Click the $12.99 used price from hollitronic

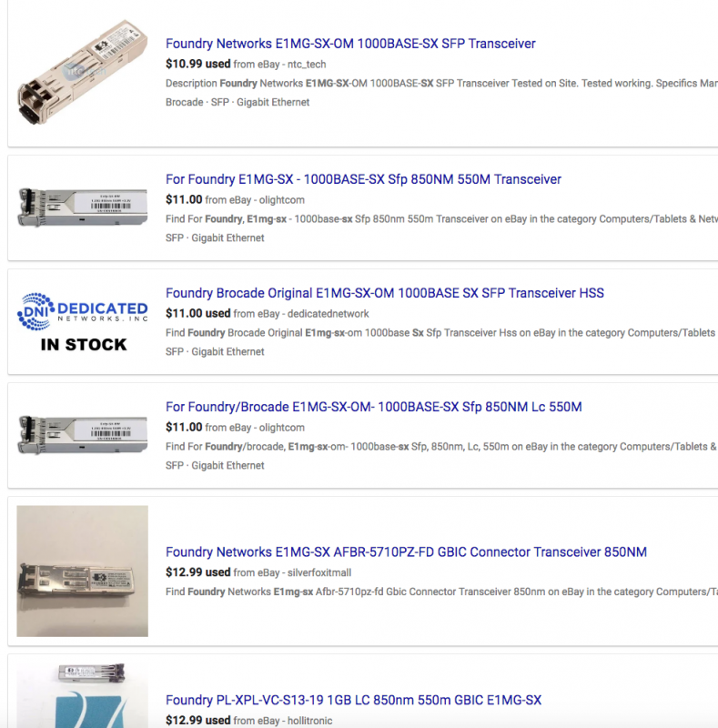click(197, 721)
